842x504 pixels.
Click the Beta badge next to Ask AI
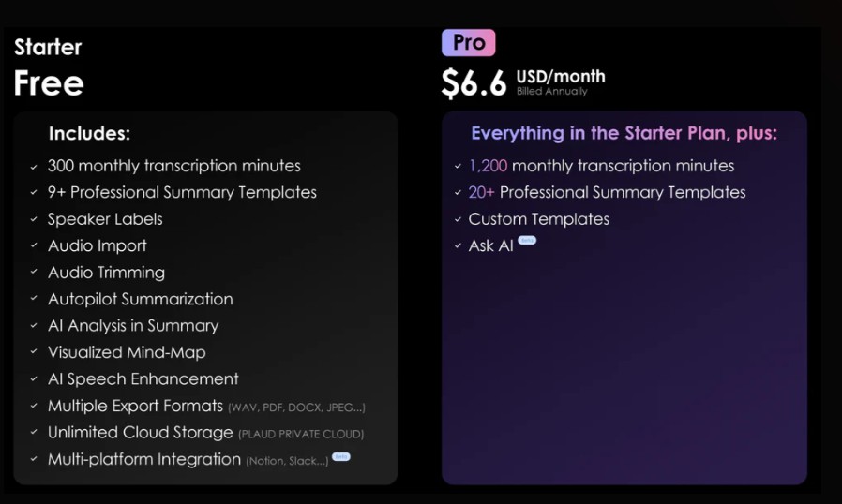(x=527, y=240)
